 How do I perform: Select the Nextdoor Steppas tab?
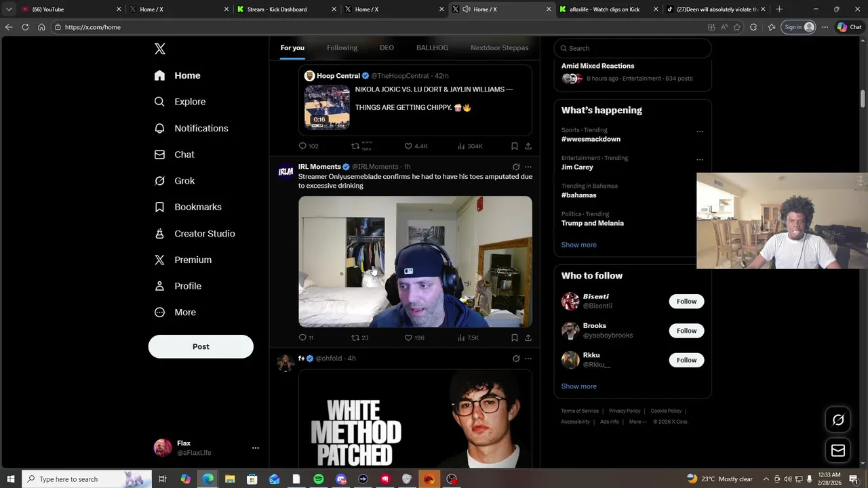click(x=499, y=47)
